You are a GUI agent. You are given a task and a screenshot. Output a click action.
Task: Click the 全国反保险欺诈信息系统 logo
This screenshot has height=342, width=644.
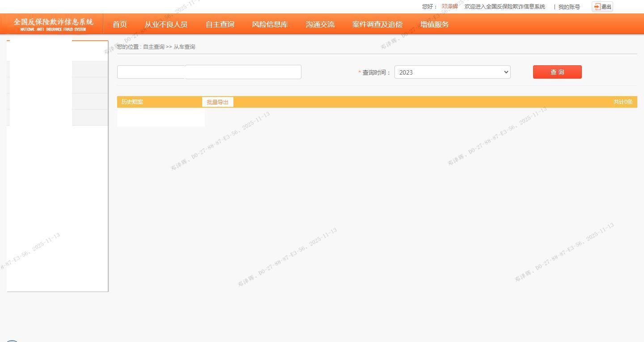tap(53, 24)
